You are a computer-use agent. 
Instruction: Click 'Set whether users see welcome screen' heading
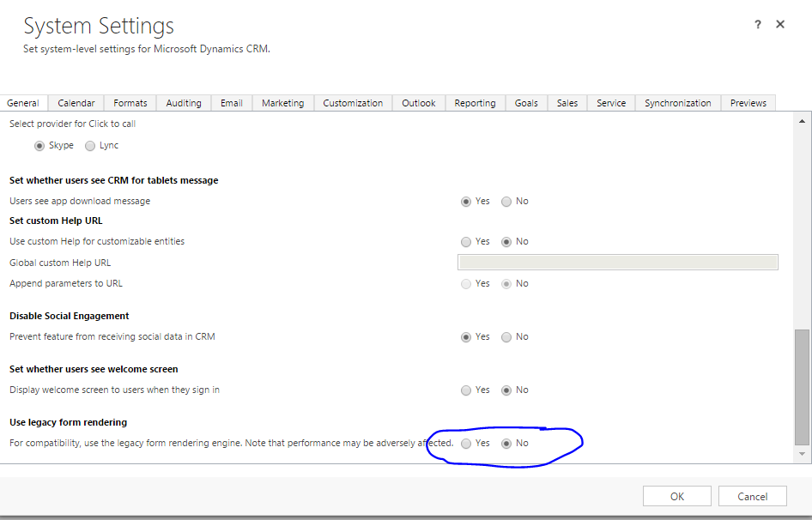[94, 369]
